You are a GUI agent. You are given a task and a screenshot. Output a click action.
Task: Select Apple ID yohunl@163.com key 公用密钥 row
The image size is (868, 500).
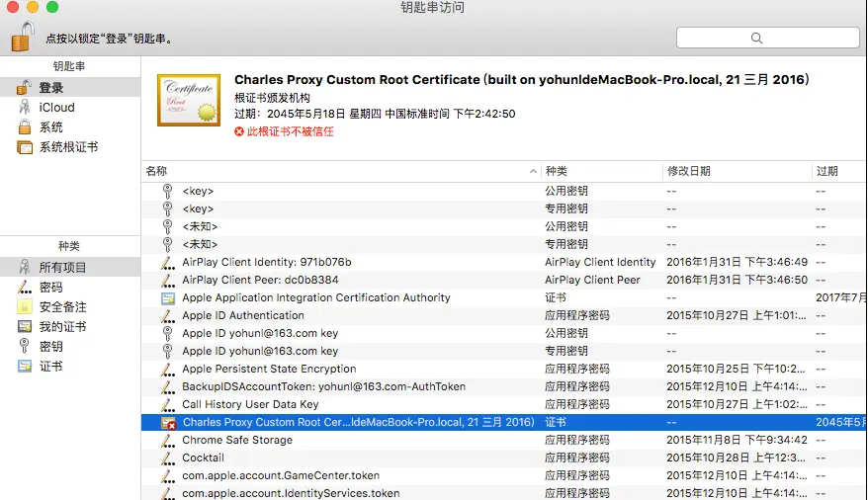pyautogui.click(x=504, y=333)
